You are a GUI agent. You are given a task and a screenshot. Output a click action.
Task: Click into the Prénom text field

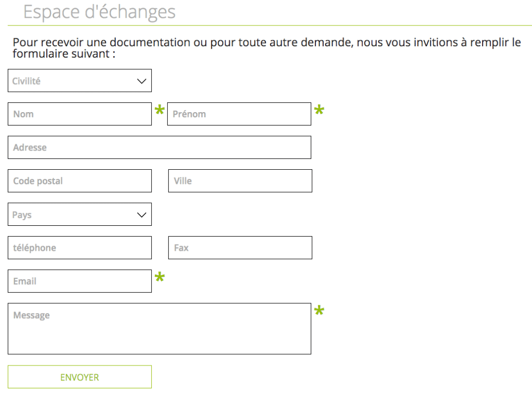pyautogui.click(x=239, y=114)
